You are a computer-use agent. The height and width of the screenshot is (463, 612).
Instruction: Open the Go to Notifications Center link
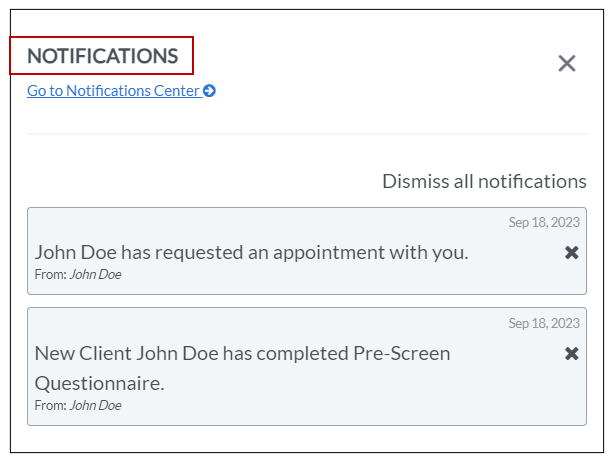point(113,91)
